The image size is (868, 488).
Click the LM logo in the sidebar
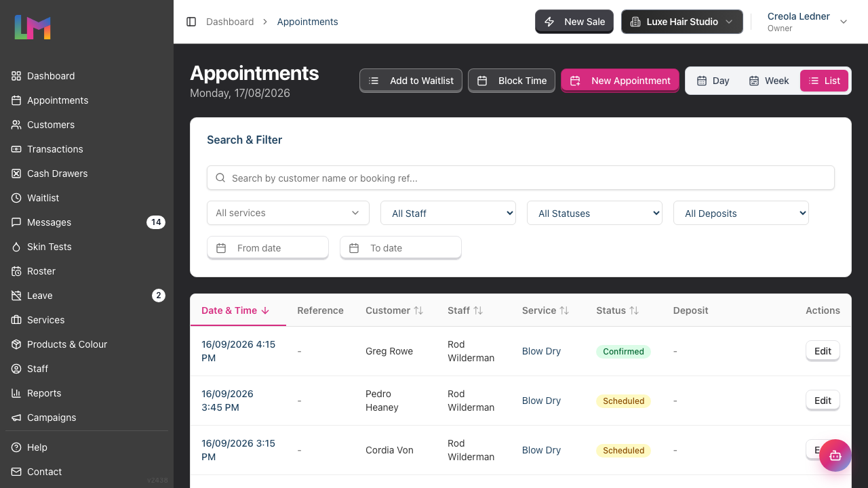(33, 27)
